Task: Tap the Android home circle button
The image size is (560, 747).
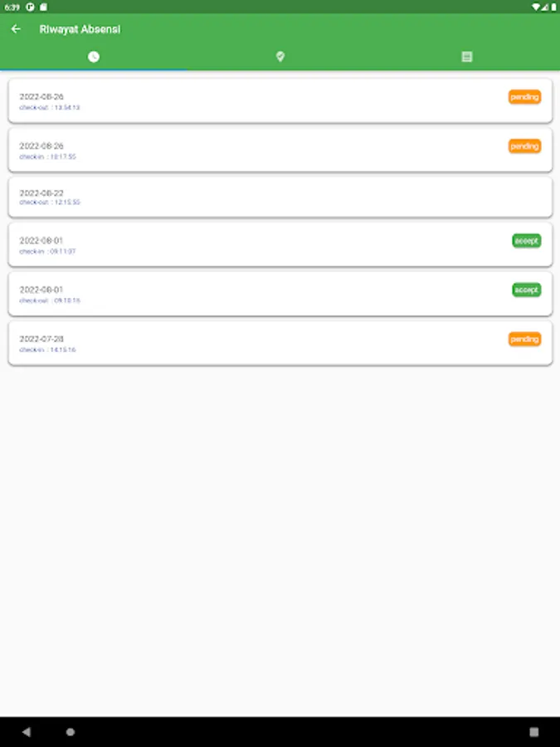Action: click(x=70, y=732)
